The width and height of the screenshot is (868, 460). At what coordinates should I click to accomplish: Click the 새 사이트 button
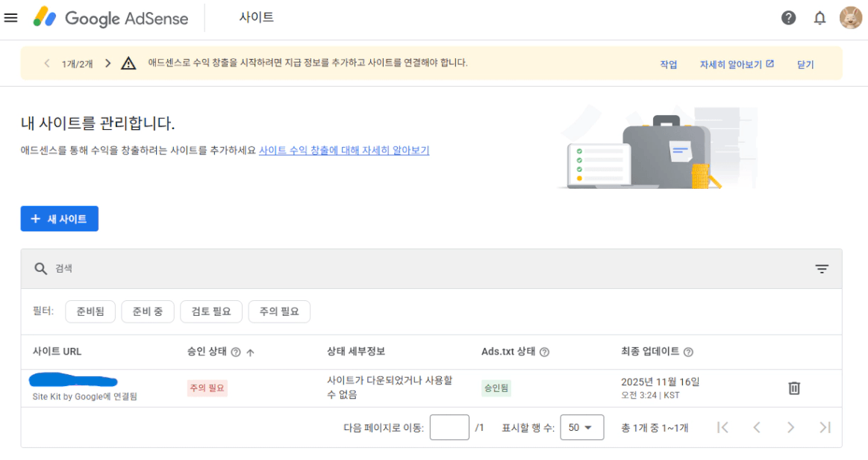pos(59,219)
